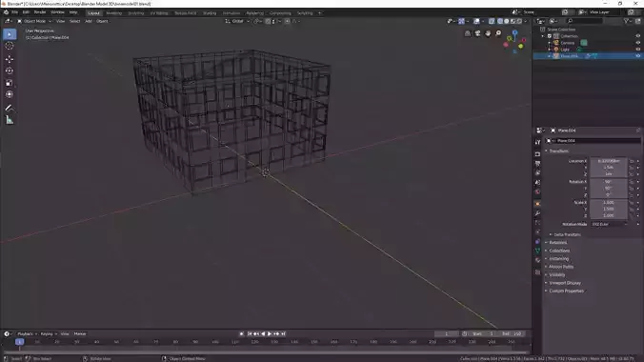
Task: Open the Global transform orientation dropdown
Action: 237,21
